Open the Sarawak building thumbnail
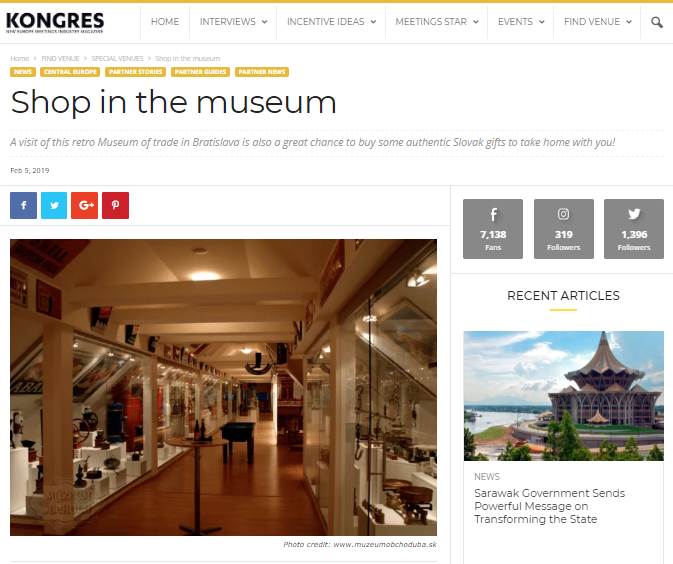 (x=564, y=396)
